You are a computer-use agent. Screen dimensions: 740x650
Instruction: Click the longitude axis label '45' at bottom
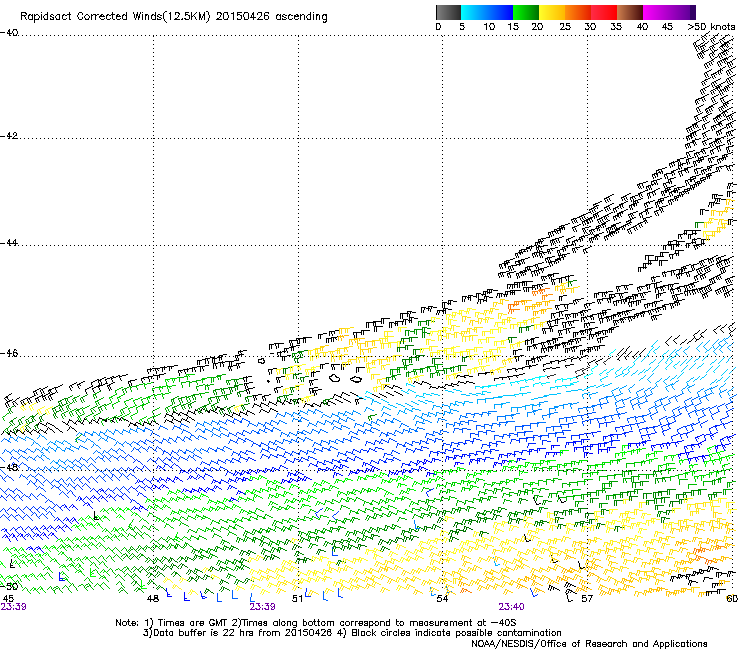click(x=8, y=599)
